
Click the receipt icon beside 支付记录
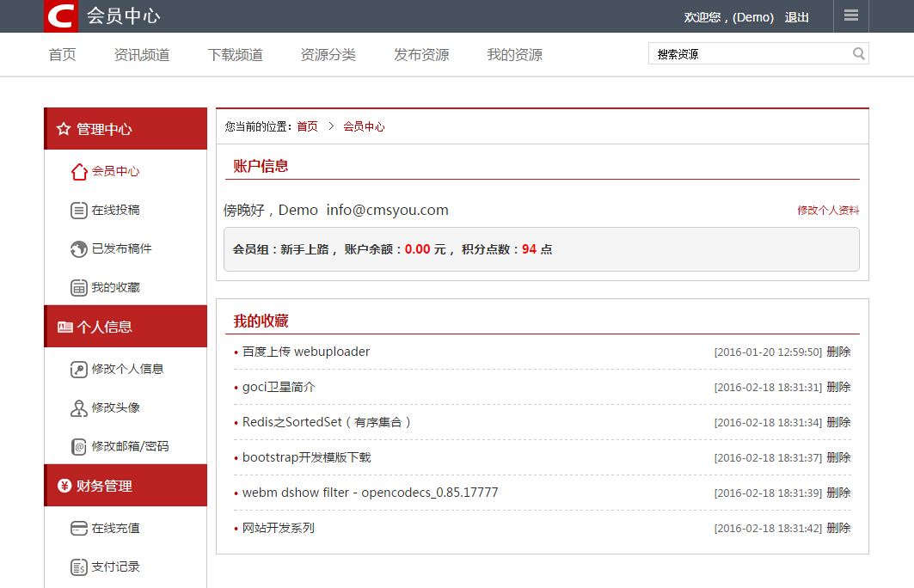[79, 567]
